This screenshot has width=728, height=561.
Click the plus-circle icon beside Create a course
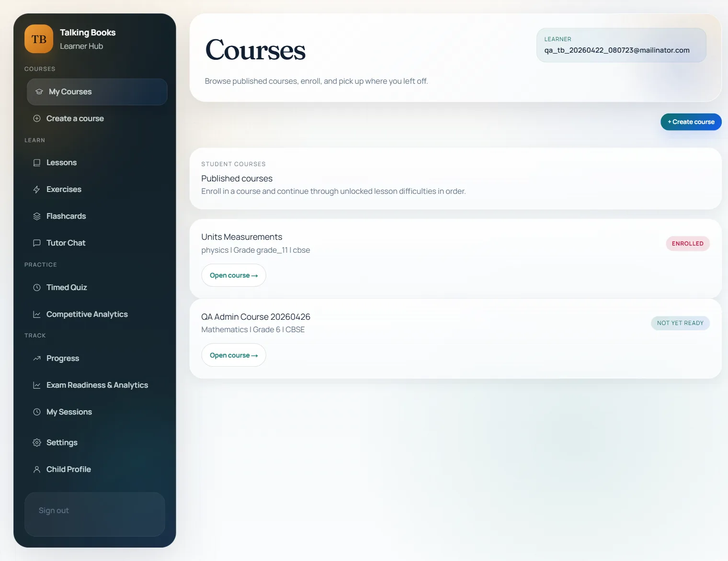37,119
